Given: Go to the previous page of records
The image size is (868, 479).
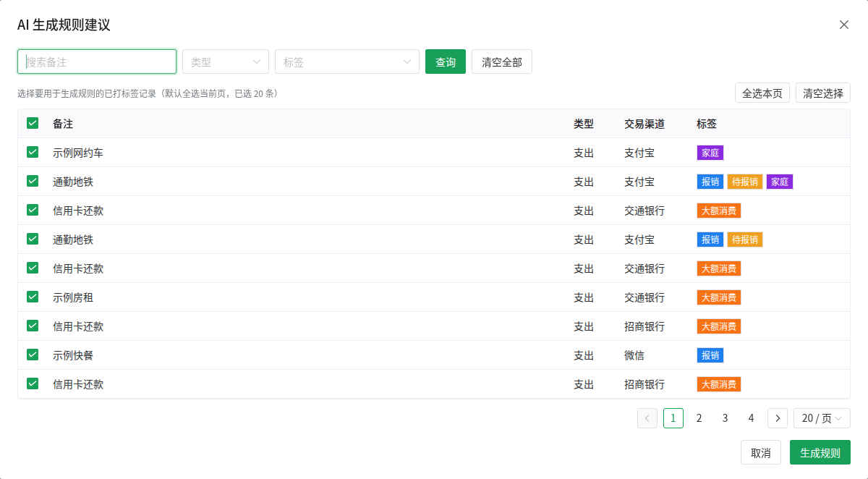Looking at the screenshot, I should click(x=647, y=418).
